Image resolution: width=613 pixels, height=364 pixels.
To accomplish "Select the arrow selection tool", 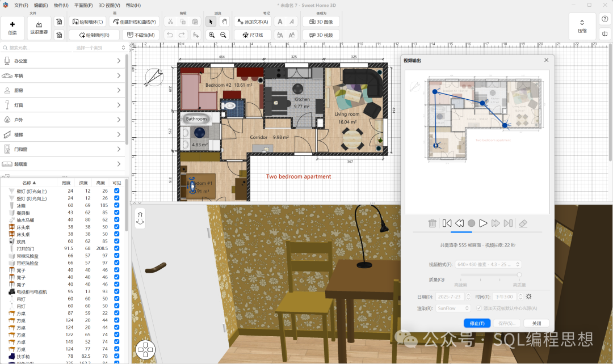I will pyautogui.click(x=211, y=22).
